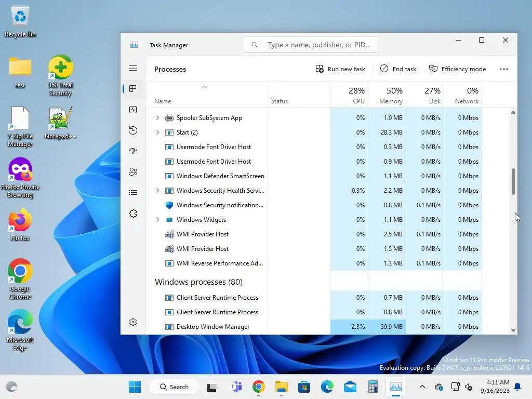Show hidden icons tray chevron

click(x=422, y=387)
